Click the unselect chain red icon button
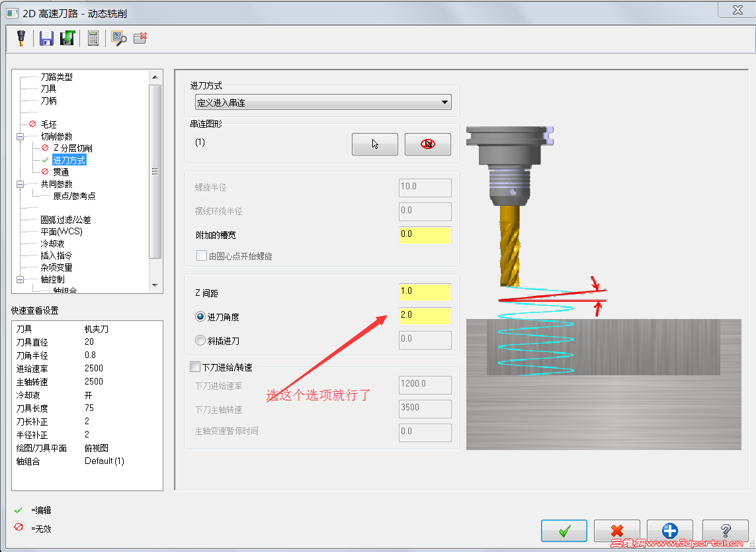Image resolution: width=756 pixels, height=552 pixels. (428, 144)
